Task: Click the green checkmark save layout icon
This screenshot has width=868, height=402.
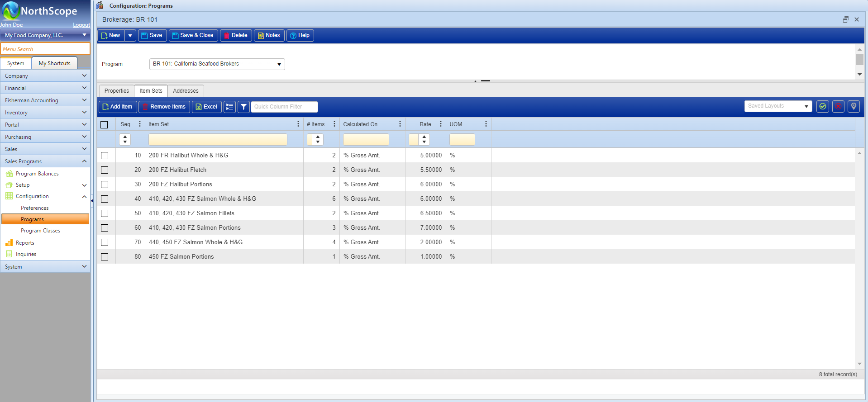Action: click(822, 106)
